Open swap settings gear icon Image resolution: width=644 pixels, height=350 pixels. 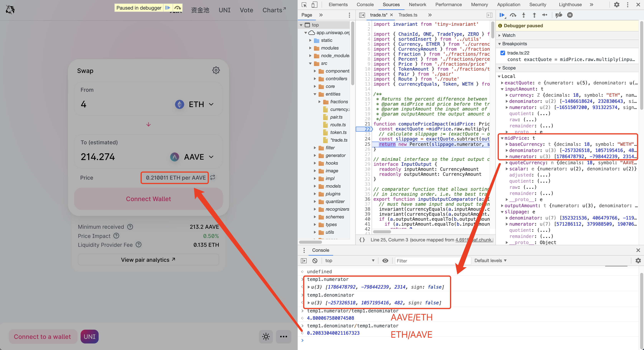click(x=216, y=70)
